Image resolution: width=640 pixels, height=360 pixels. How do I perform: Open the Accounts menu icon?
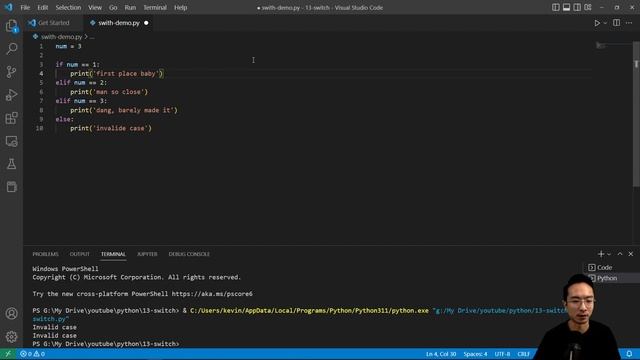pos(11,313)
